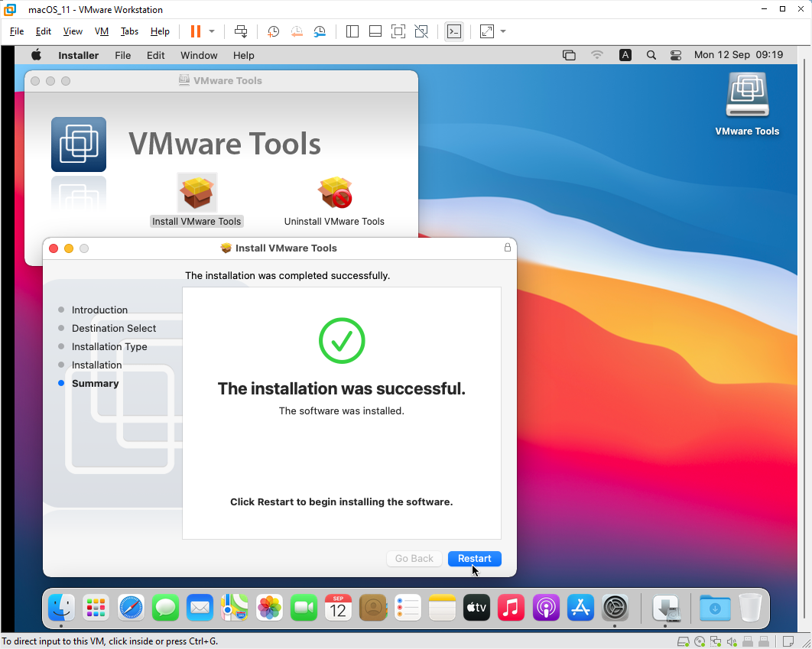
Task: Pause the virtual machine from the toolbar
Action: point(195,31)
